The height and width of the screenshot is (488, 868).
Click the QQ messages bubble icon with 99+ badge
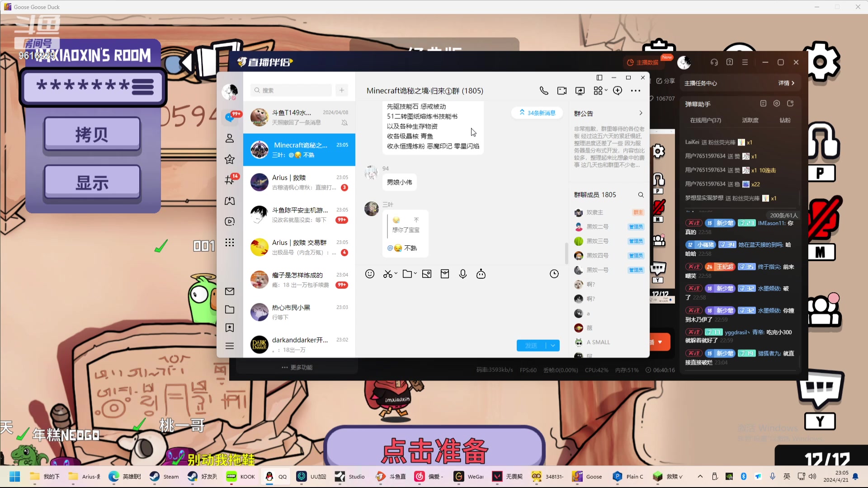(230, 117)
